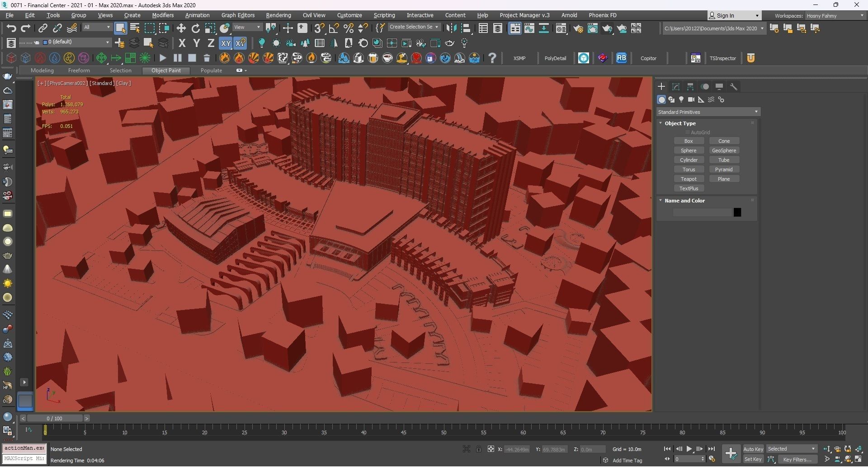Screen dimensions: 868x470
Task: Switch to the Motion command panel
Action: tap(705, 86)
